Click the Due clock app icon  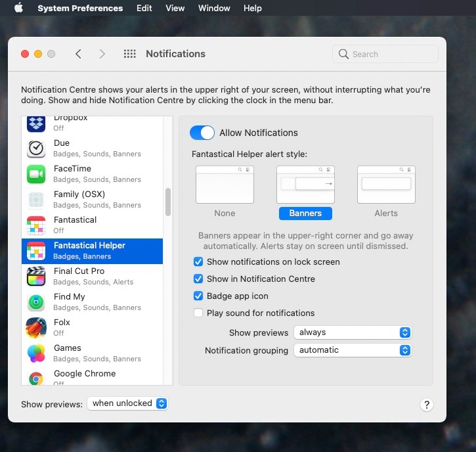(x=36, y=149)
